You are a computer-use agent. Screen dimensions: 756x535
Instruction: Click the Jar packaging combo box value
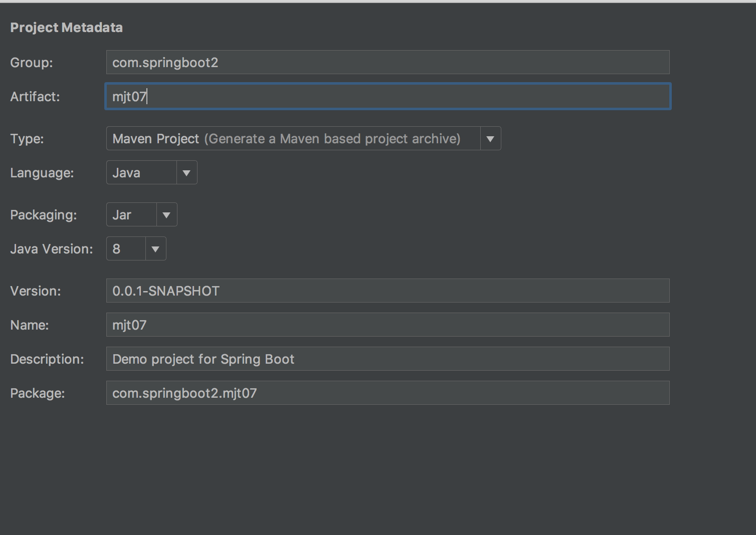[131, 215]
